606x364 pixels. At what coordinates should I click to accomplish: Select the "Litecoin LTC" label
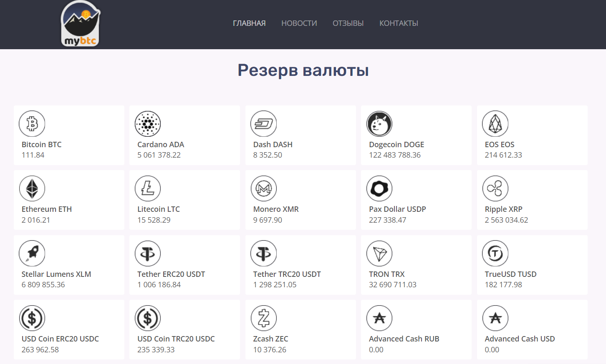click(x=159, y=209)
